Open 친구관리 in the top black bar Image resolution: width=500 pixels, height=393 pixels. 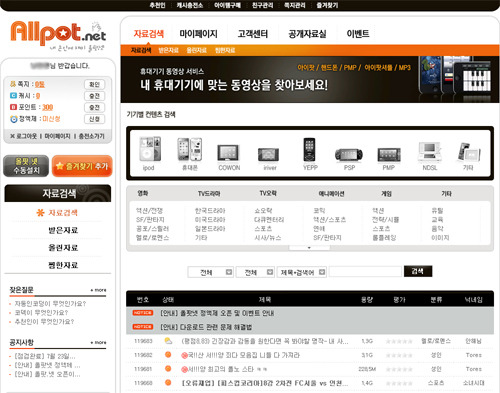tap(262, 5)
